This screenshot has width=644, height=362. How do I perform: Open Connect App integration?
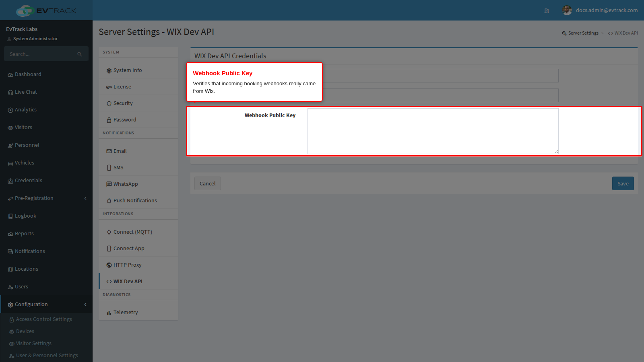[x=138, y=249]
